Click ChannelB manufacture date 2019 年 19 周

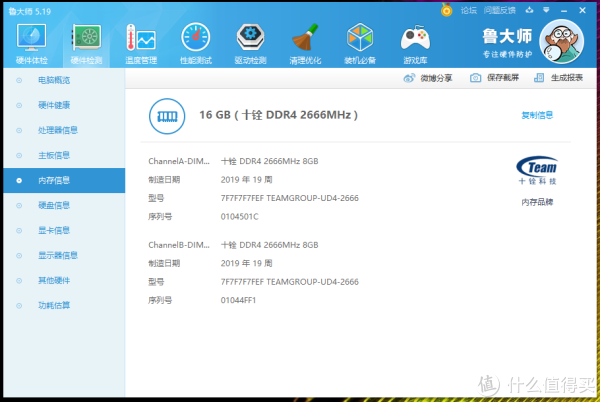point(246,264)
